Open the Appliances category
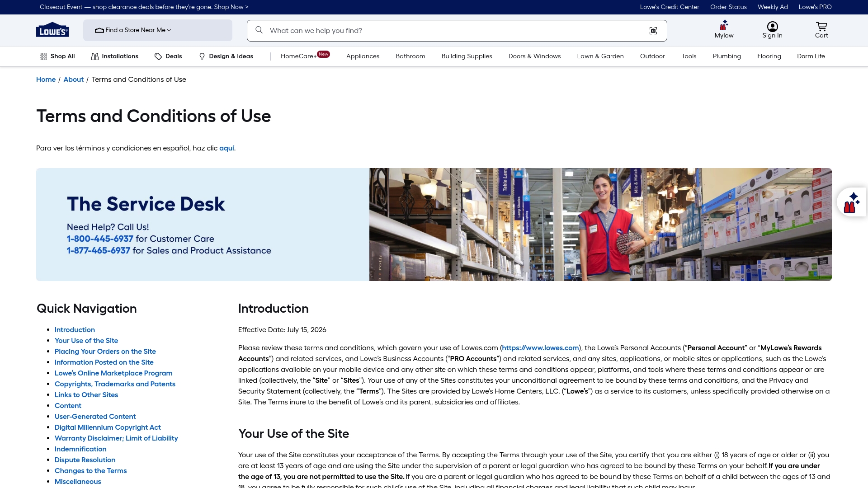 [363, 56]
